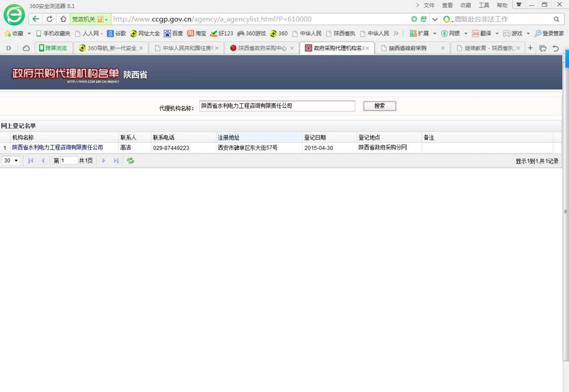
Task: Open 查看 menu
Action: click(x=447, y=5)
